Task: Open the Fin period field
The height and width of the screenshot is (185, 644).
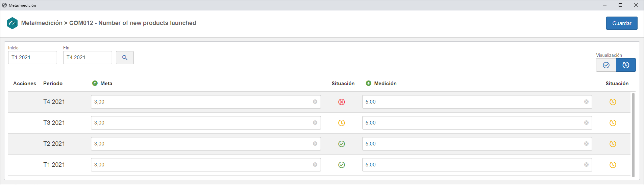Action: (x=88, y=57)
